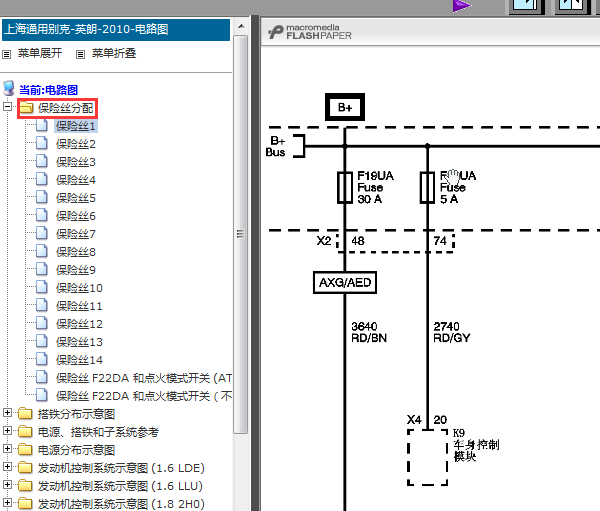Click the K9 车身控制模块 label
600x511 pixels.
tap(476, 445)
